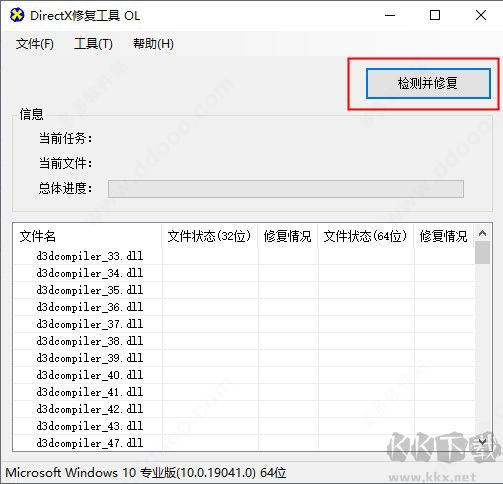
Task: Click the 文件状态(64位) column header
Action: [366, 236]
